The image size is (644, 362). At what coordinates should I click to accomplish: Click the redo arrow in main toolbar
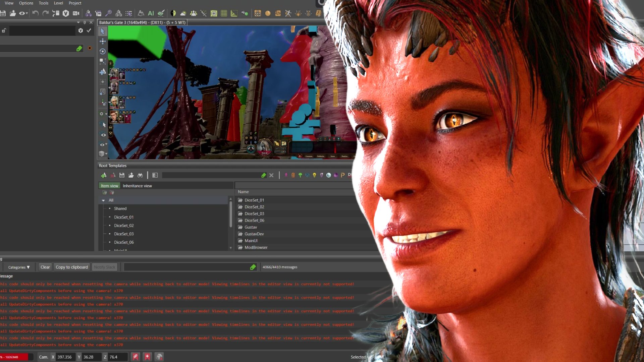pyautogui.click(x=46, y=13)
